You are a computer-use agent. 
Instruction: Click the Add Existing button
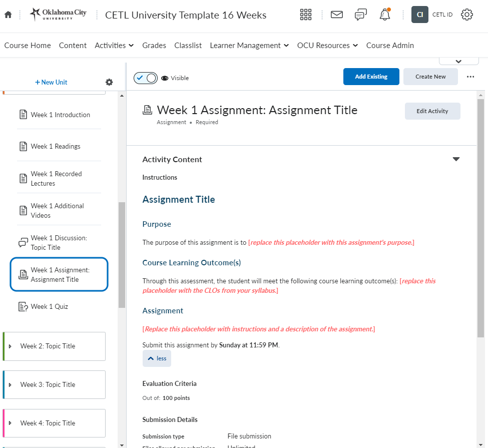tap(371, 77)
